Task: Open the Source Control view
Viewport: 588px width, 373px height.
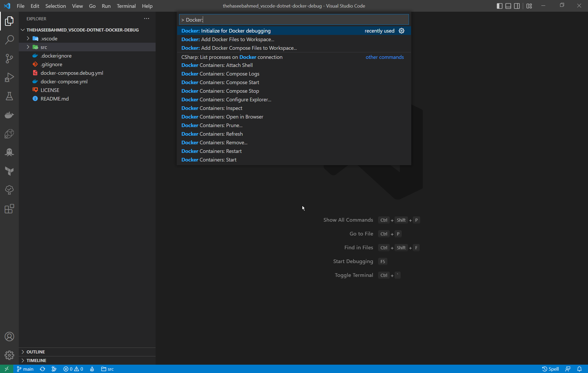Action: tap(9, 58)
